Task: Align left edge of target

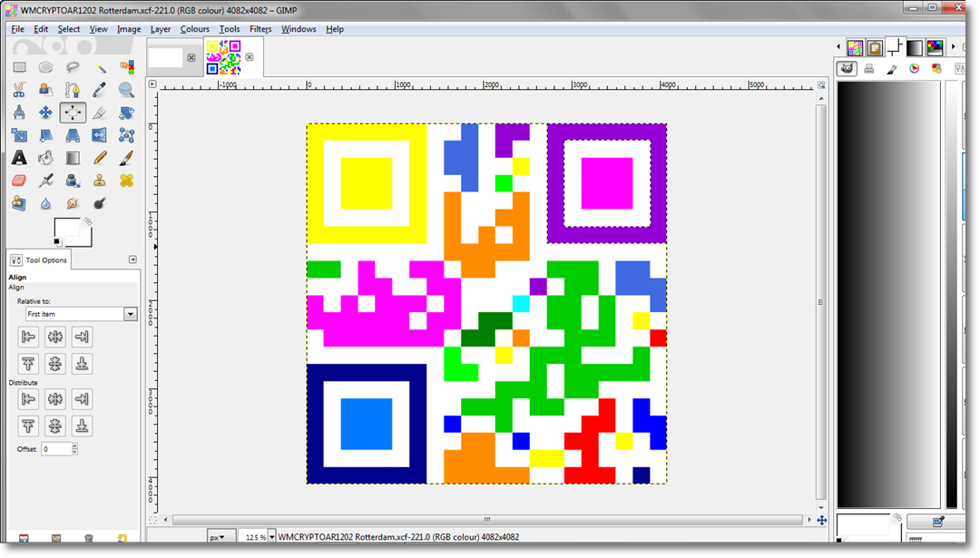Action: [28, 337]
